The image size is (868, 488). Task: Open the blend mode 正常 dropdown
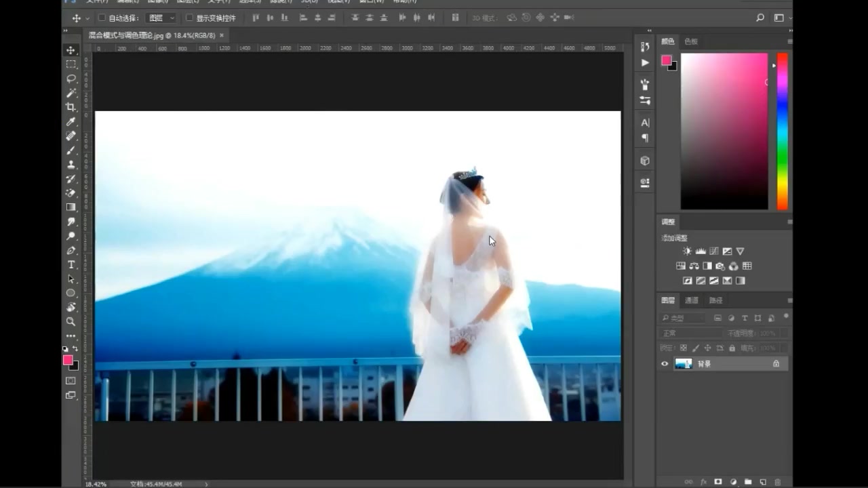690,333
